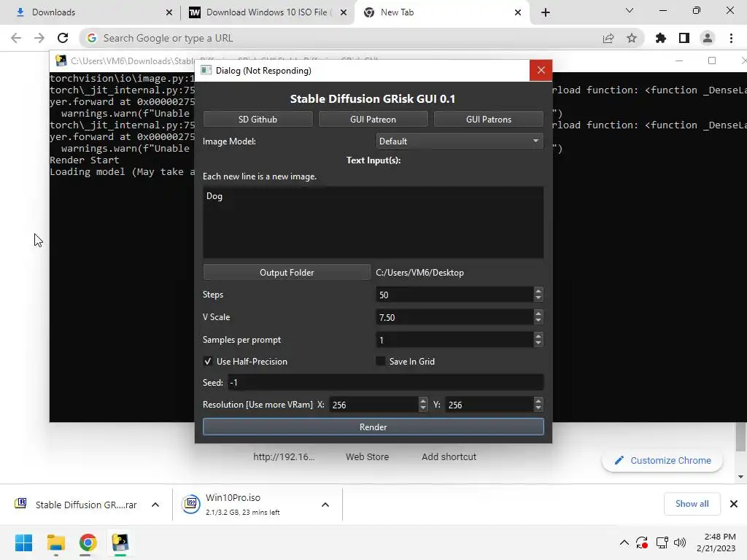Select the Stable Diffusion app taskbar icon

[120, 542]
